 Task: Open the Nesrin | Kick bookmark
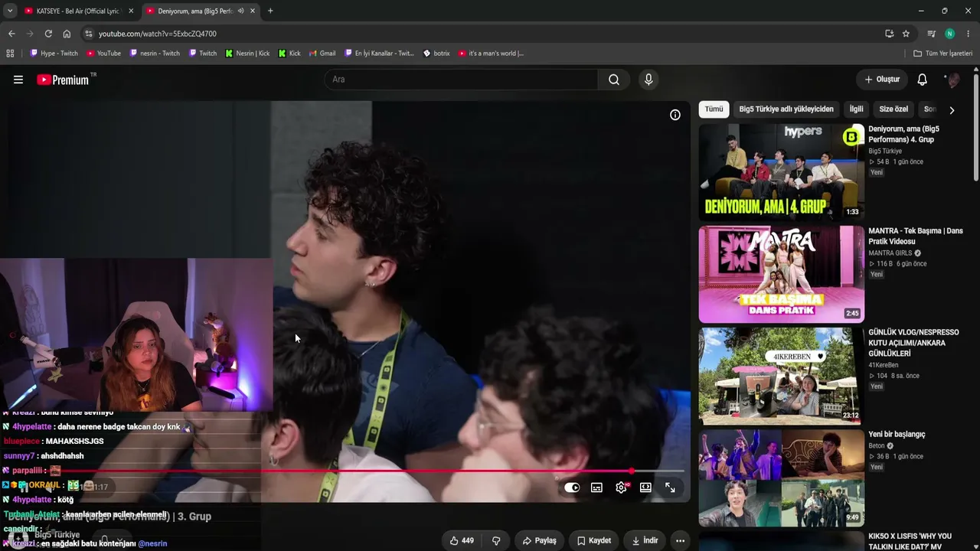click(247, 54)
